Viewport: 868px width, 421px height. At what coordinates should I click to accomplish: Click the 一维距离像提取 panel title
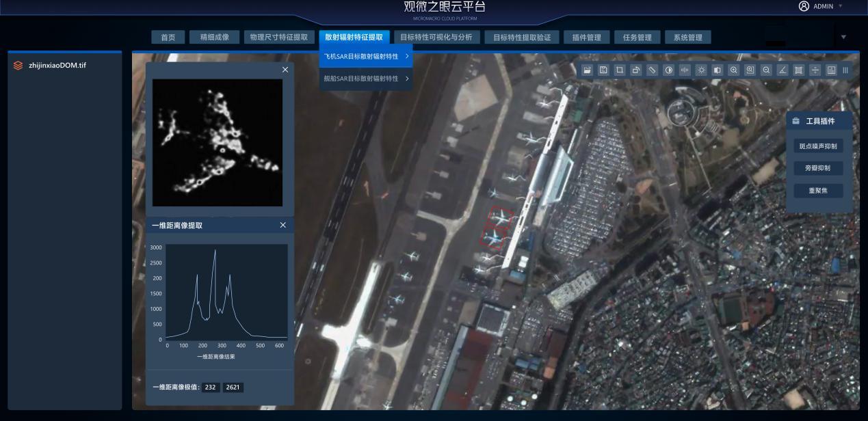click(177, 225)
